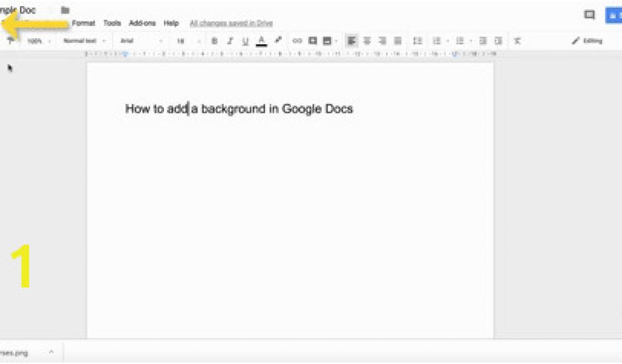
Task: Click the blue Share button
Action: (613, 15)
